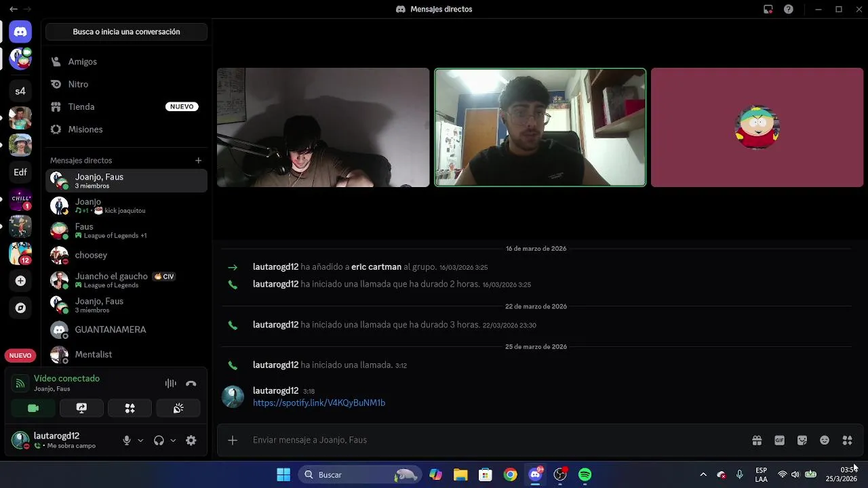Viewport: 868px width, 488px height.
Task: Send a gift via gift icon
Action: point(757,441)
